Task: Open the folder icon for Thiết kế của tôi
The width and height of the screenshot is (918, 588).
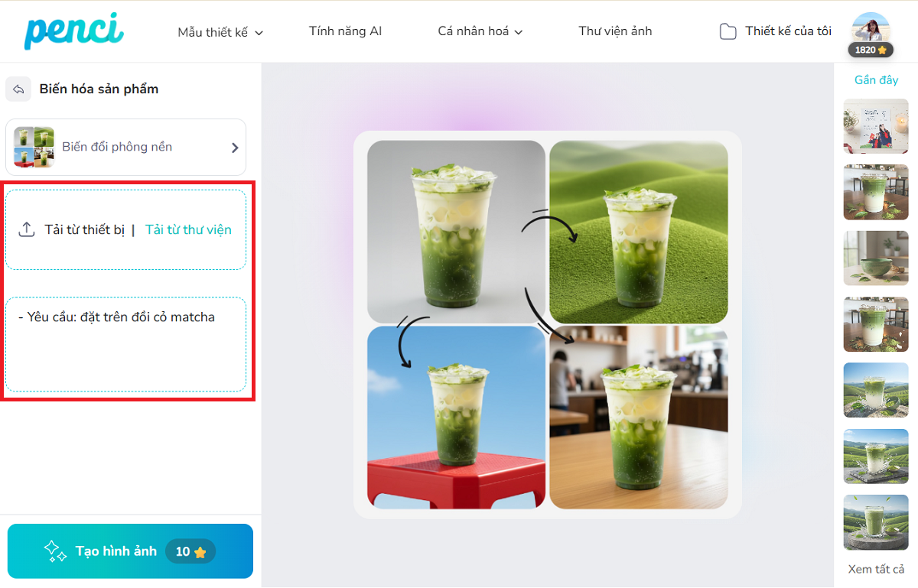Action: [728, 31]
